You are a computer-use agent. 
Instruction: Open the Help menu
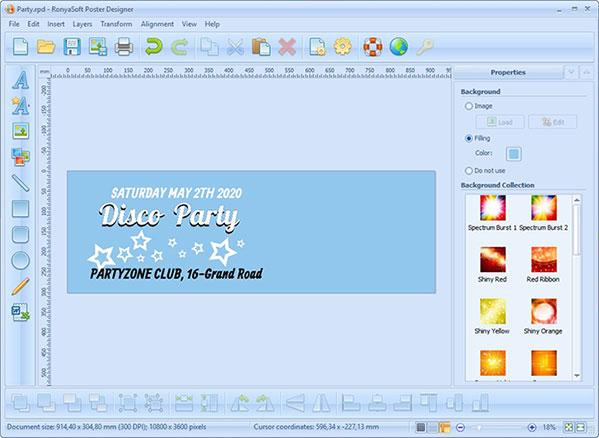click(212, 24)
